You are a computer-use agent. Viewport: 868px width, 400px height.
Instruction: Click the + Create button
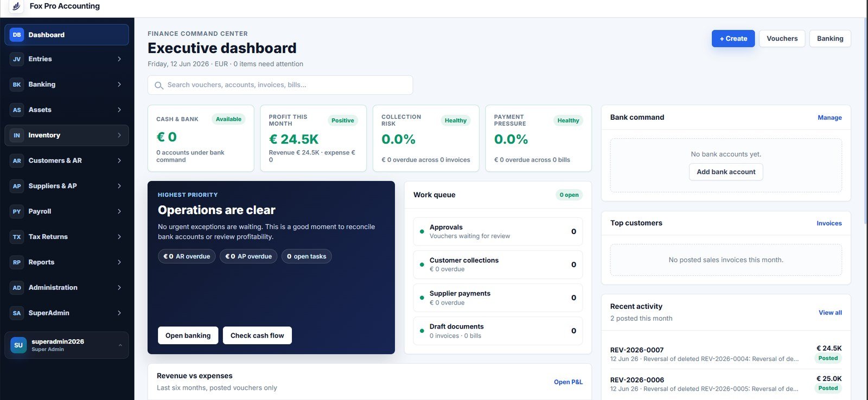point(733,38)
